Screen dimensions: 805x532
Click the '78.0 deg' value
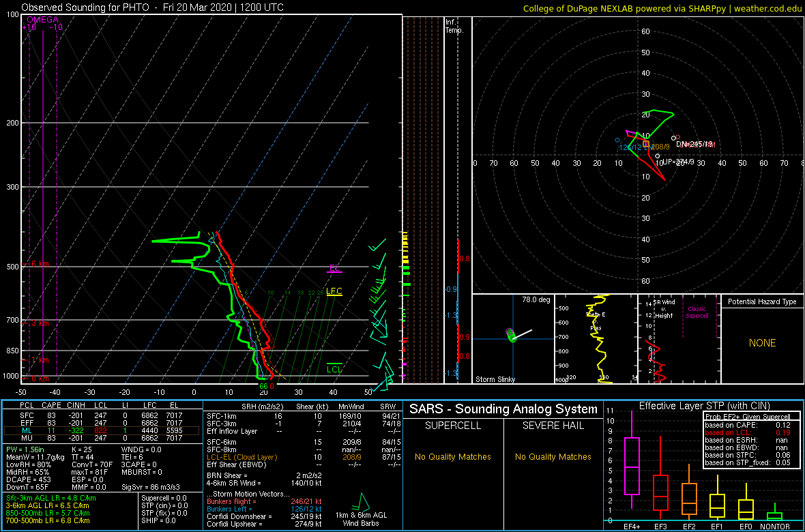click(x=536, y=299)
